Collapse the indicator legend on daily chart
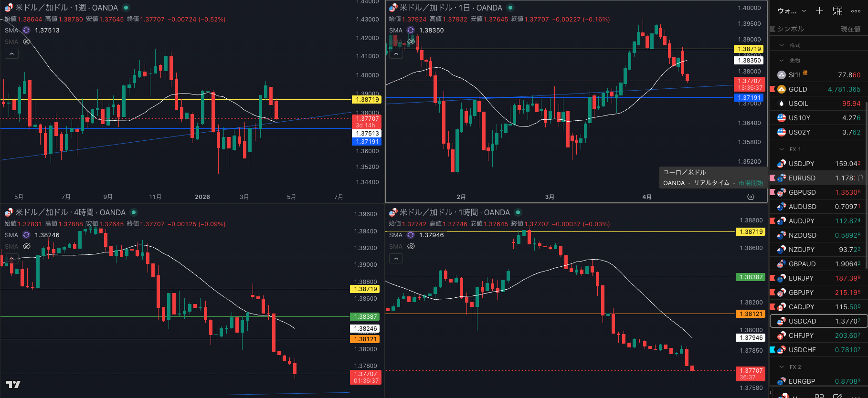 point(396,54)
